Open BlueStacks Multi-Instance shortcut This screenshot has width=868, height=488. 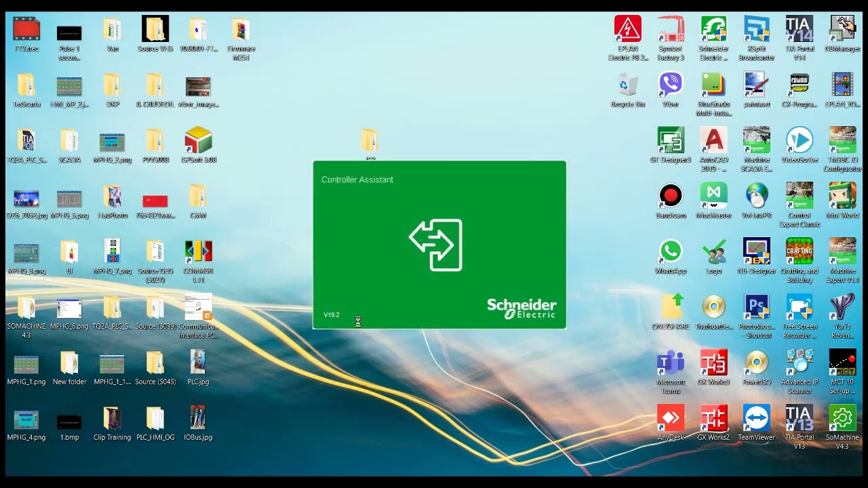coord(713,85)
